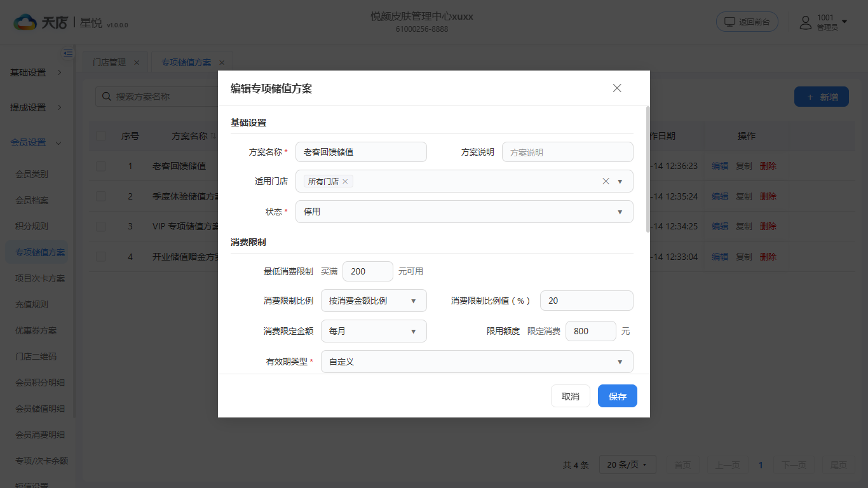
Task: Check the row 1 老客回馈储值 checkbox
Action: click(101, 166)
